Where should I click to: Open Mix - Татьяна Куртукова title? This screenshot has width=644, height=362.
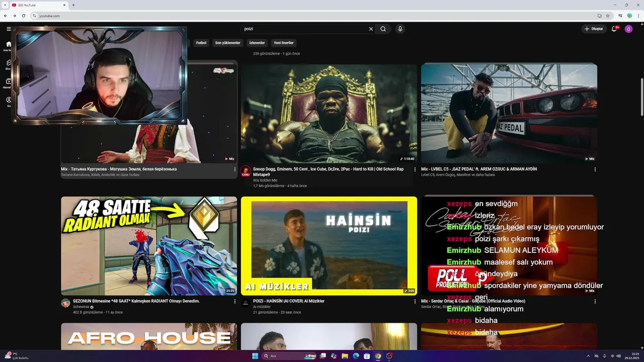(119, 169)
